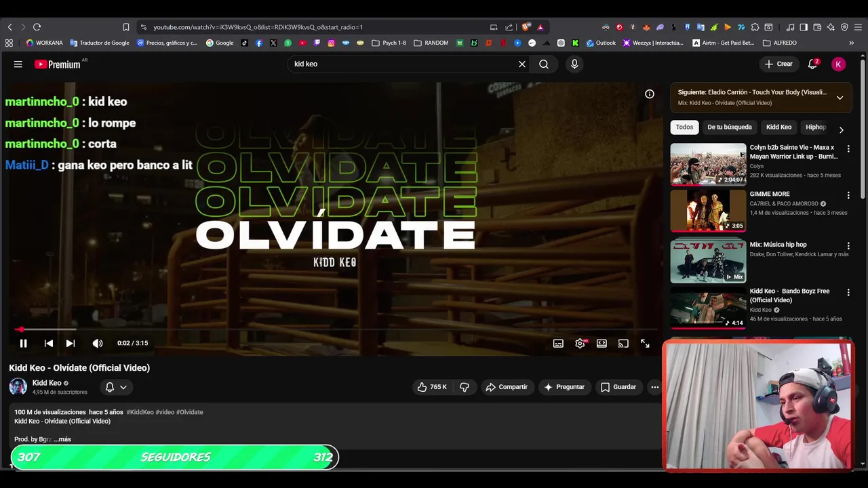This screenshot has height=488, width=868.
Task: Open player settings gear
Action: (580, 344)
